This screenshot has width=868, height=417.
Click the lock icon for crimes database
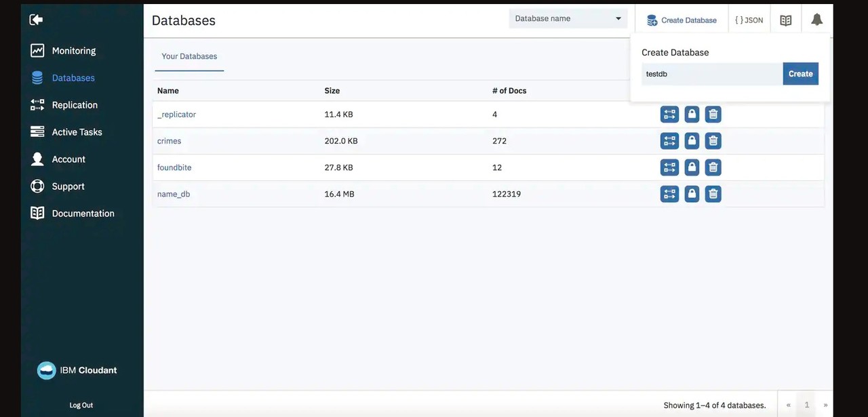click(692, 141)
